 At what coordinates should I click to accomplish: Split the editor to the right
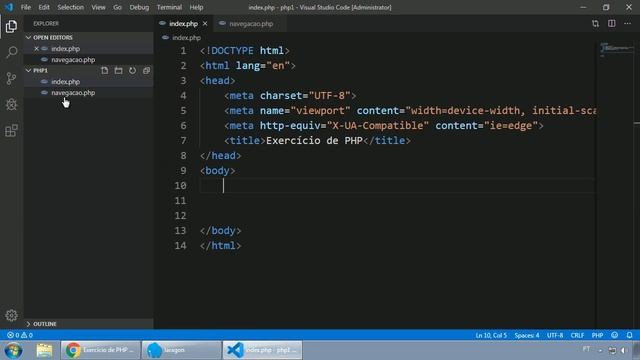pyautogui.click(x=611, y=24)
